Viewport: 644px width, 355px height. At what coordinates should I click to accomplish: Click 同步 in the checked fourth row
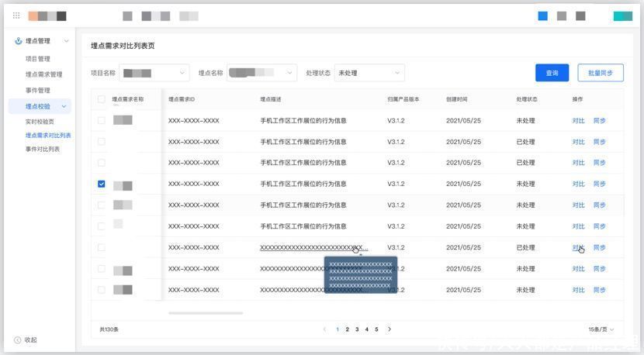point(599,184)
